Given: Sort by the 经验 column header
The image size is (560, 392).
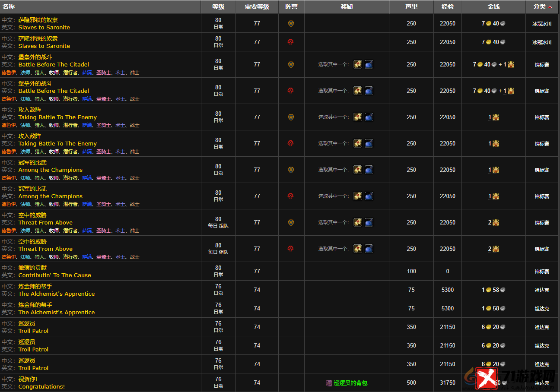Looking at the screenshot, I should [448, 6].
